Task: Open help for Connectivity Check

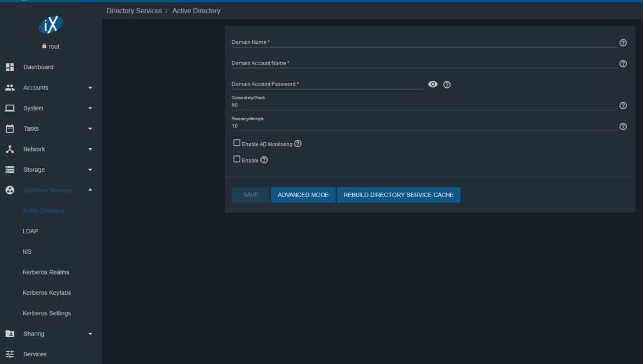Action: (623, 105)
